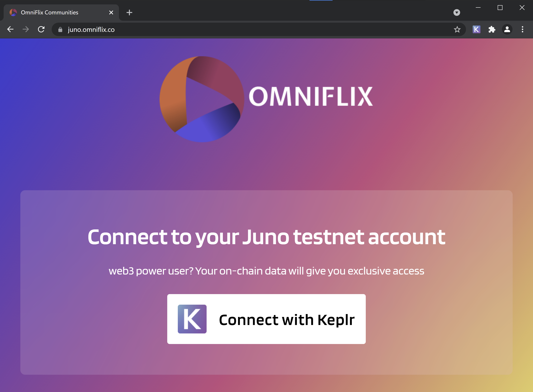This screenshot has height=392, width=533.
Task: Open the Keplr extension icon in toolbar
Action: tap(476, 29)
